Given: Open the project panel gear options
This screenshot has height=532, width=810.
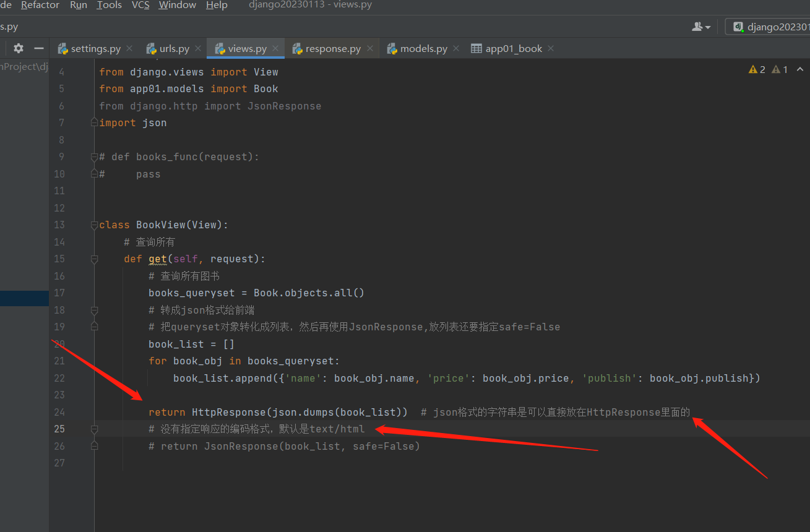Looking at the screenshot, I should click(x=19, y=48).
